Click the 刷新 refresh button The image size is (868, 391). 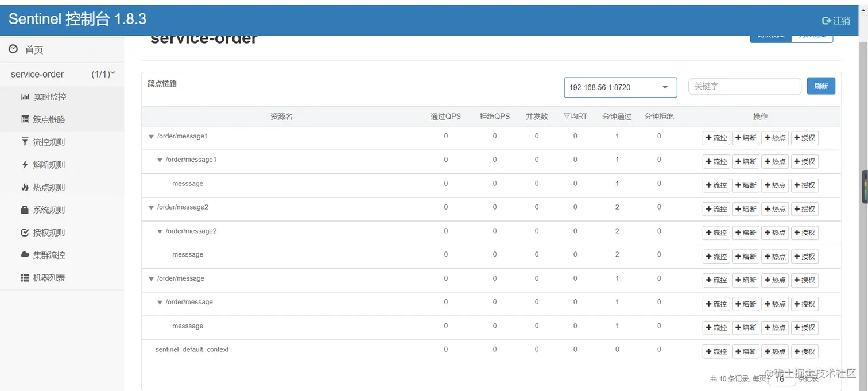[821, 86]
